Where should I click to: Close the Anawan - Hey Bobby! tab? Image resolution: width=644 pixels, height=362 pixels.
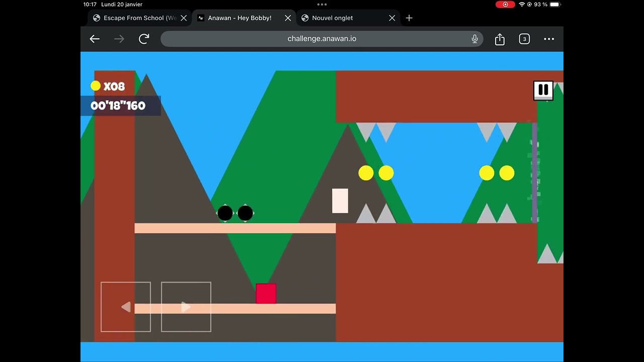point(288,18)
